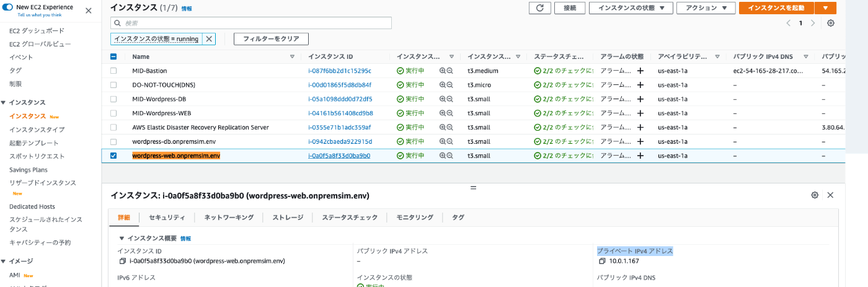The width and height of the screenshot is (868, 287).
Task: Zoom out on MID-Wordpress-WEB status
Action: tap(450, 113)
